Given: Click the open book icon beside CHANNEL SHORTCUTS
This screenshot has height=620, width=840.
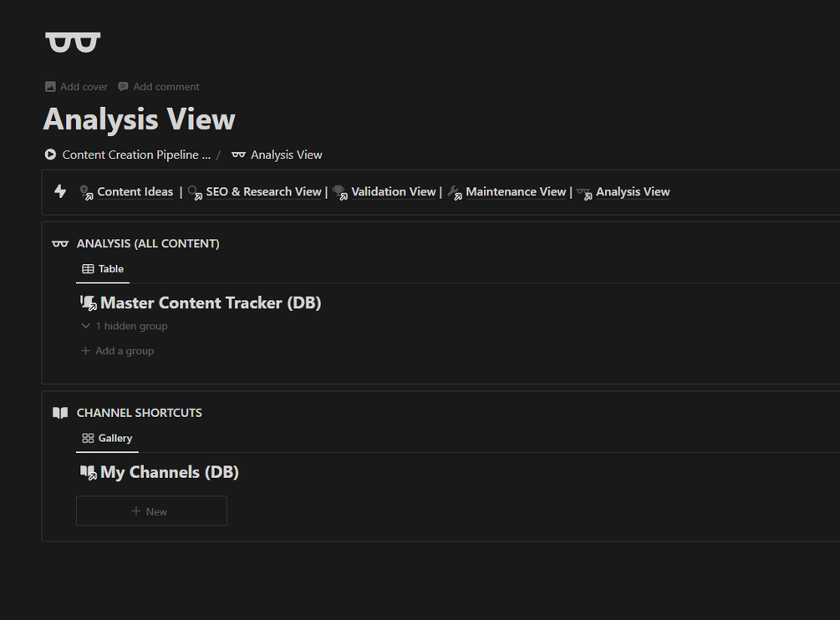Looking at the screenshot, I should (x=60, y=413).
